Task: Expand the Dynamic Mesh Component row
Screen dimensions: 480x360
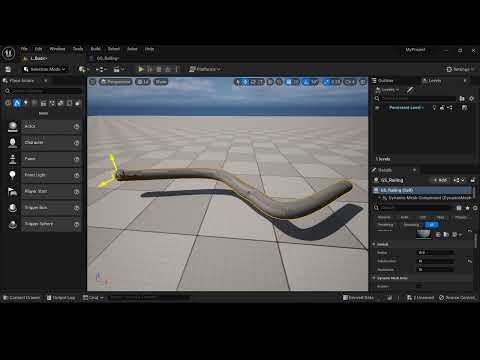Action: 380,198
